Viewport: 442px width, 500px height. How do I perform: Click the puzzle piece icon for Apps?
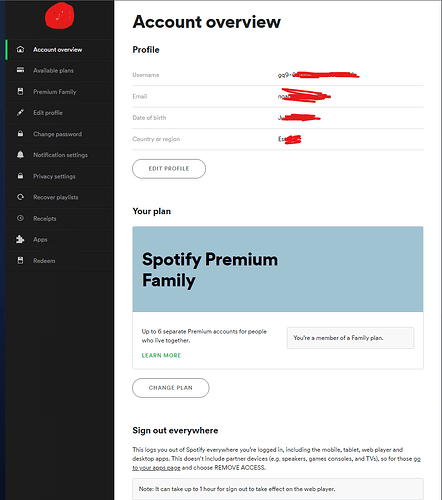[20, 239]
